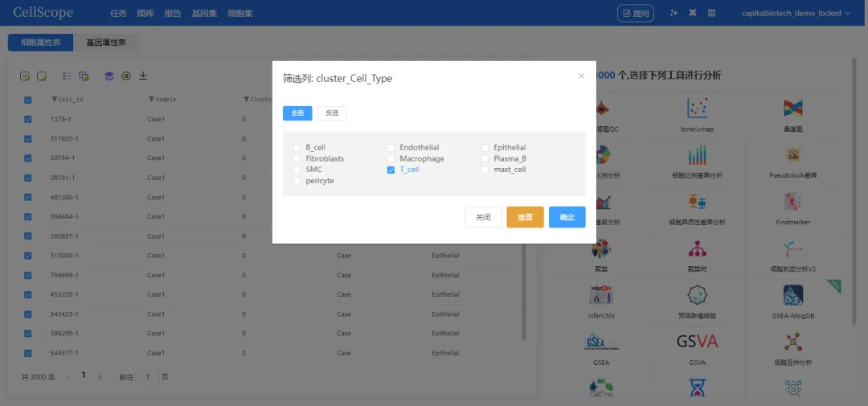Open the GSEA-MsigDB tool
The height and width of the screenshot is (406, 868).
[x=794, y=295]
